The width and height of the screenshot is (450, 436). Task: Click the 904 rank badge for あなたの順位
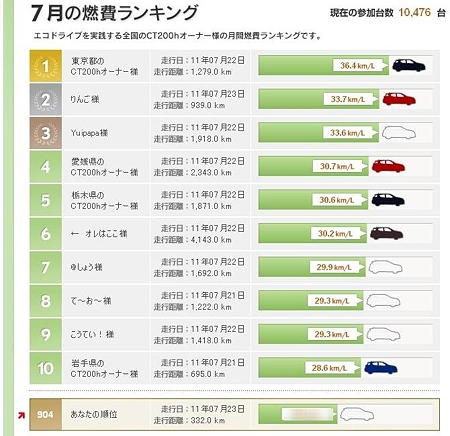click(x=46, y=414)
